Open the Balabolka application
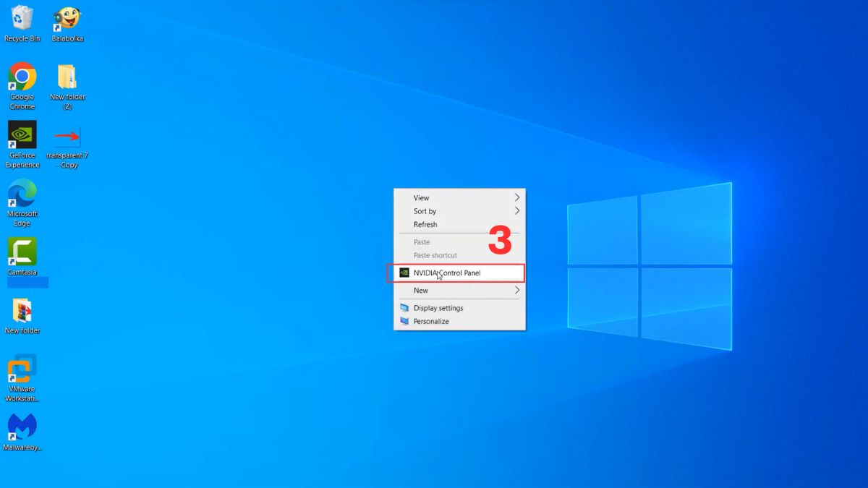 click(67, 22)
